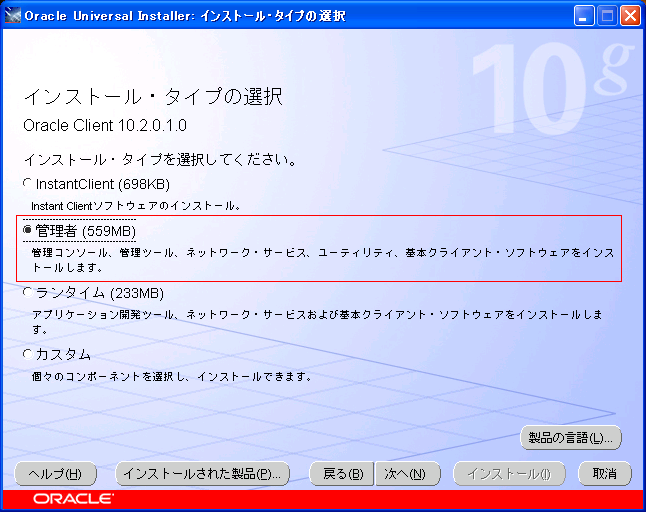Click the disabled インストール(I) button
The image size is (646, 512).
click(x=509, y=474)
